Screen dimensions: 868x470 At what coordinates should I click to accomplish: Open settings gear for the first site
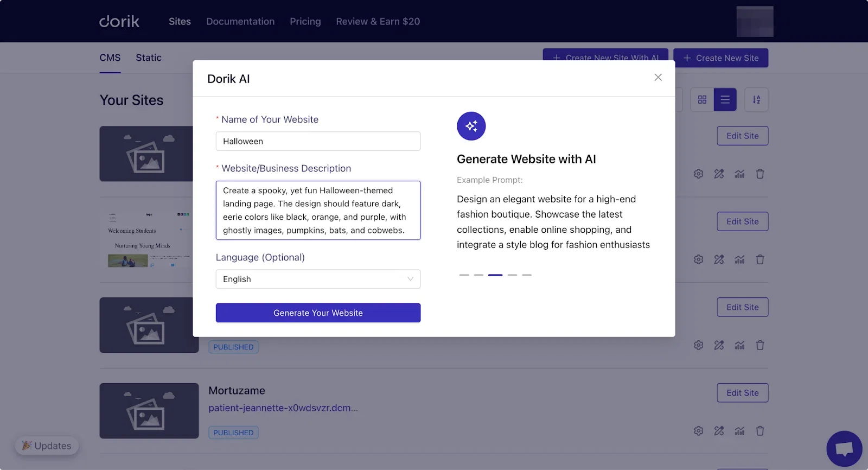pyautogui.click(x=699, y=174)
